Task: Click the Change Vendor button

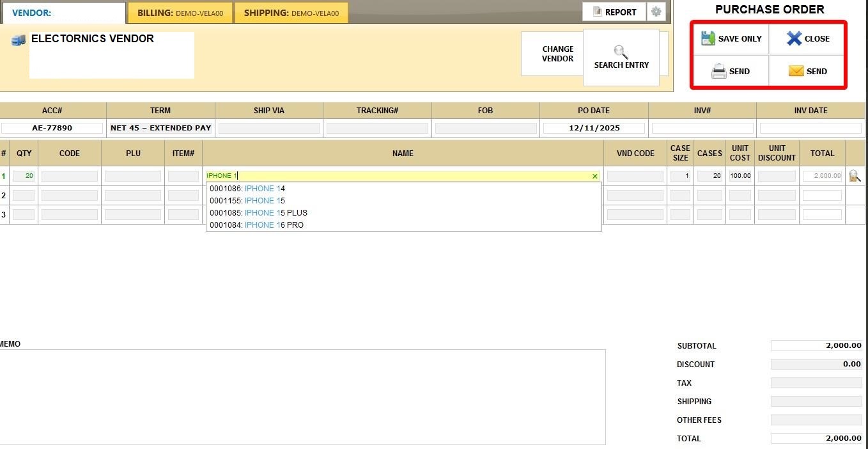Action: pos(557,54)
